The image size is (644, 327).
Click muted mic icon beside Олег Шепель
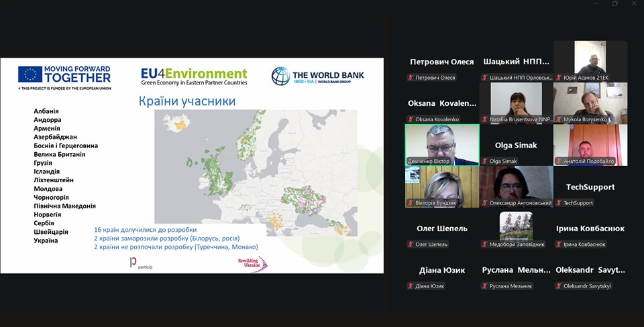click(410, 245)
